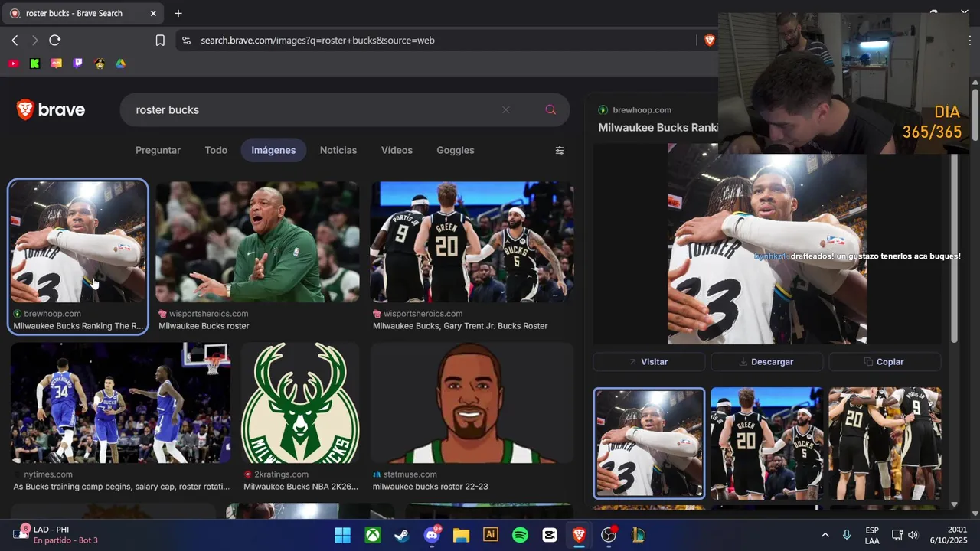This screenshot has width=980, height=551.
Task: Open the ESP LAA language switcher
Action: click(872, 535)
